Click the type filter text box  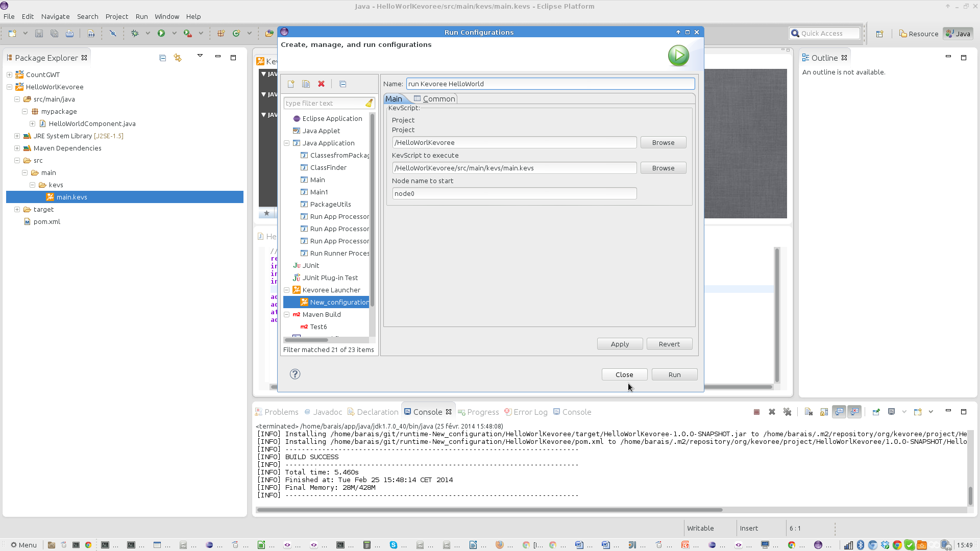pyautogui.click(x=325, y=104)
